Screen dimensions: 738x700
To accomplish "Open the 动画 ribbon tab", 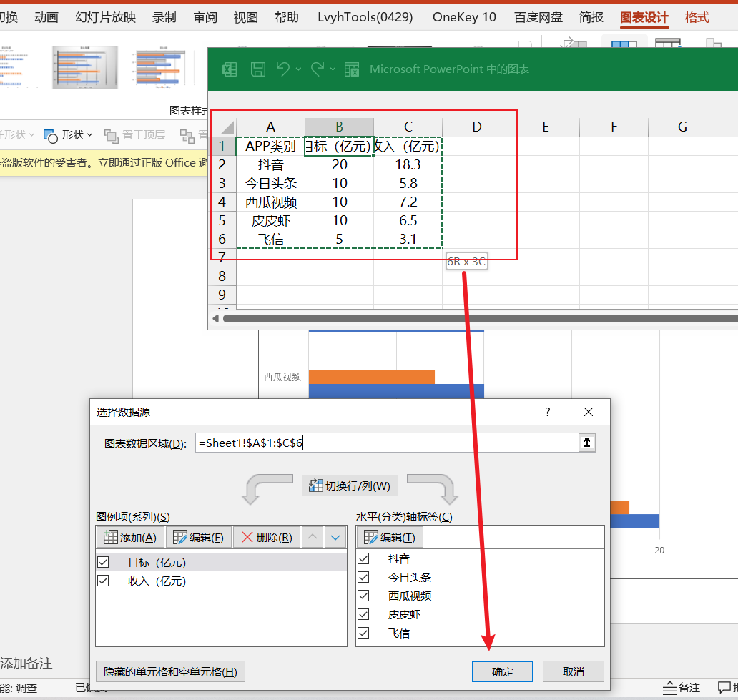I will coord(46,17).
